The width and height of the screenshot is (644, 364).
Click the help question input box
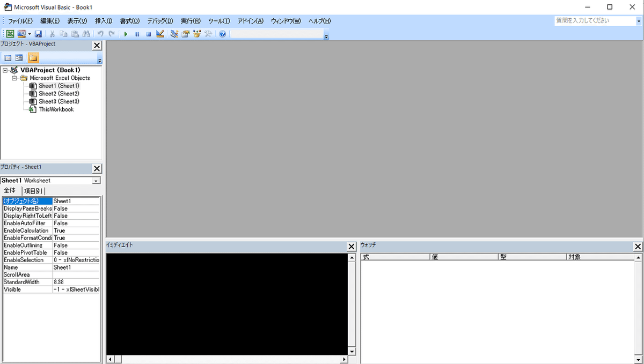point(595,21)
